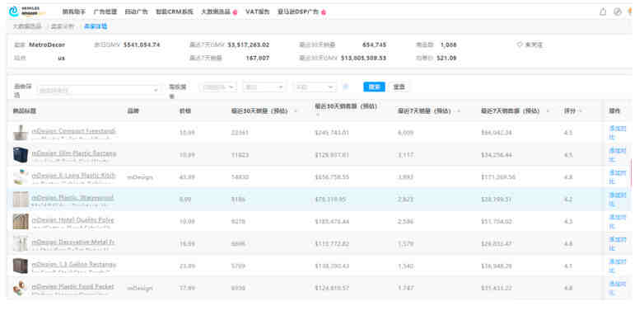Open the mDesign Plastic, Waterproof product thumbnail
Screen dimensions: 644x320
[21, 199]
